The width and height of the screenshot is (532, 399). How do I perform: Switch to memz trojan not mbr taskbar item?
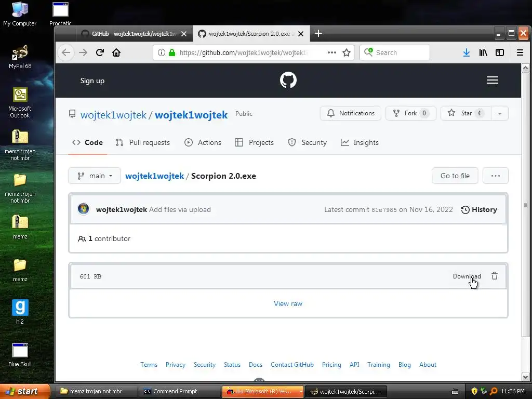(96, 392)
